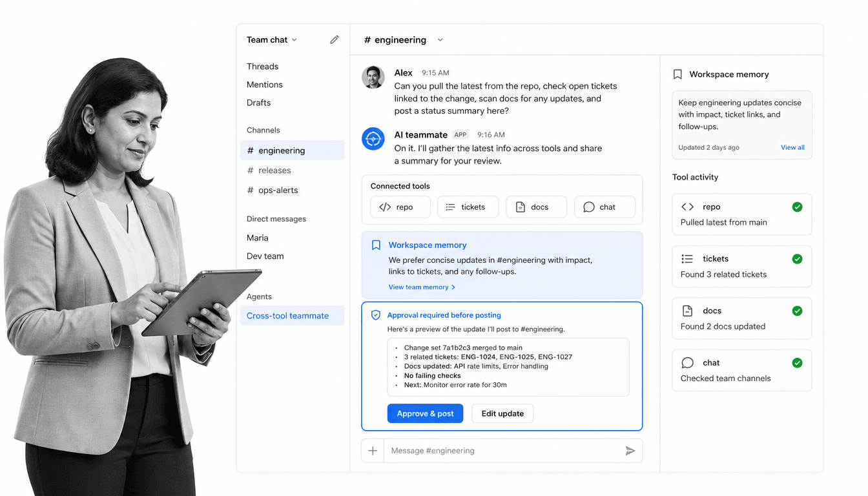Click the 9:15 AM timestamp on Alex's message
This screenshot has height=496, width=868.
pyautogui.click(x=435, y=73)
